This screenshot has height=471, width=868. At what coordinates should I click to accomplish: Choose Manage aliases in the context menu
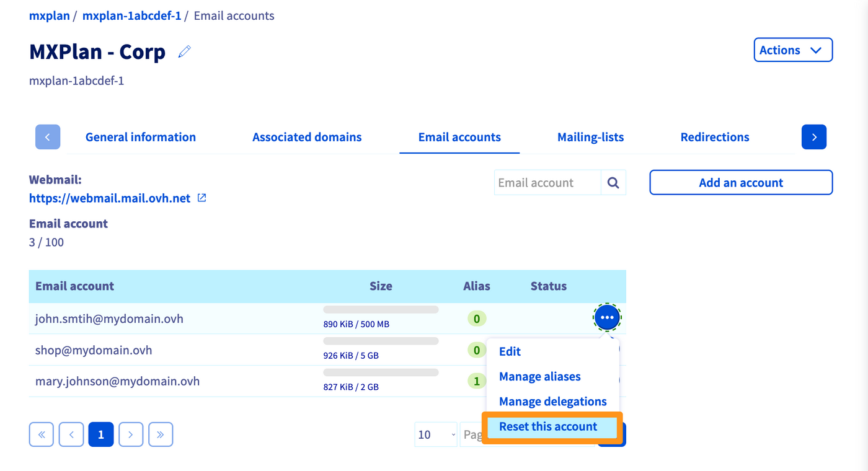[539, 377]
